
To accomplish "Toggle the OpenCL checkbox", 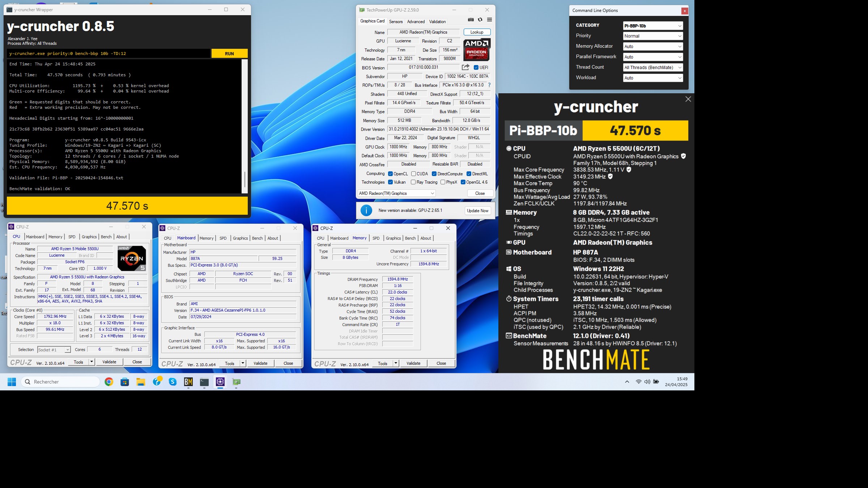I will [390, 174].
